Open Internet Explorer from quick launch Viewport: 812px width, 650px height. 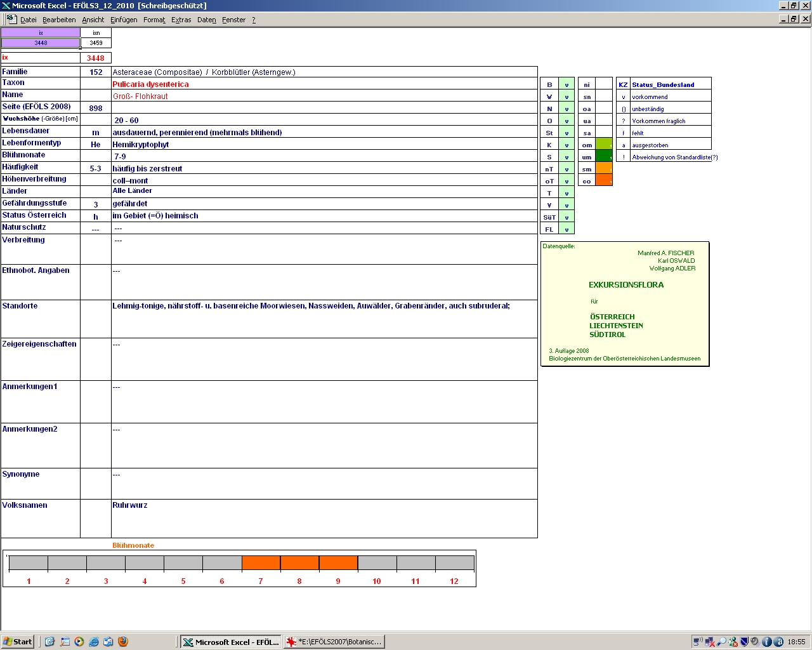pyautogui.click(x=94, y=642)
